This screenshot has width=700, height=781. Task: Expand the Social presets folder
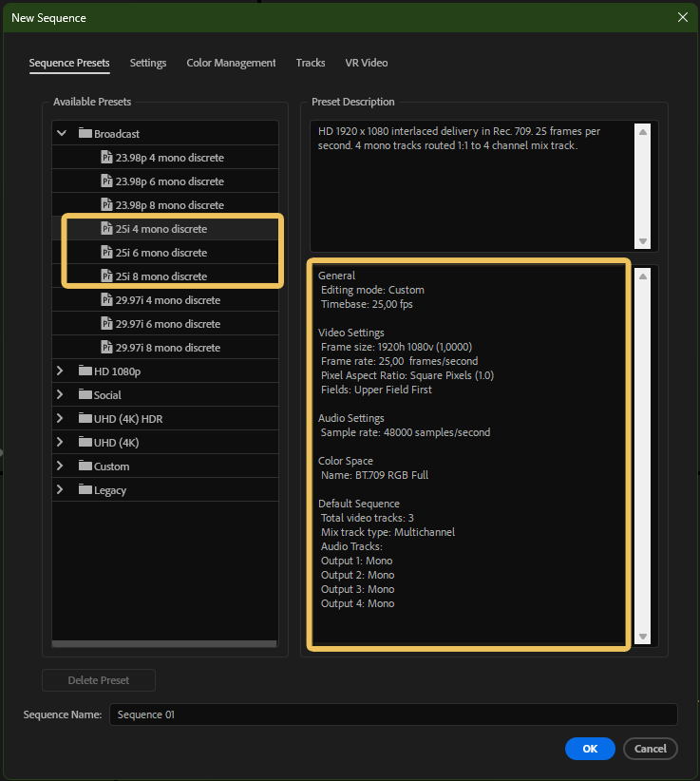click(x=62, y=395)
